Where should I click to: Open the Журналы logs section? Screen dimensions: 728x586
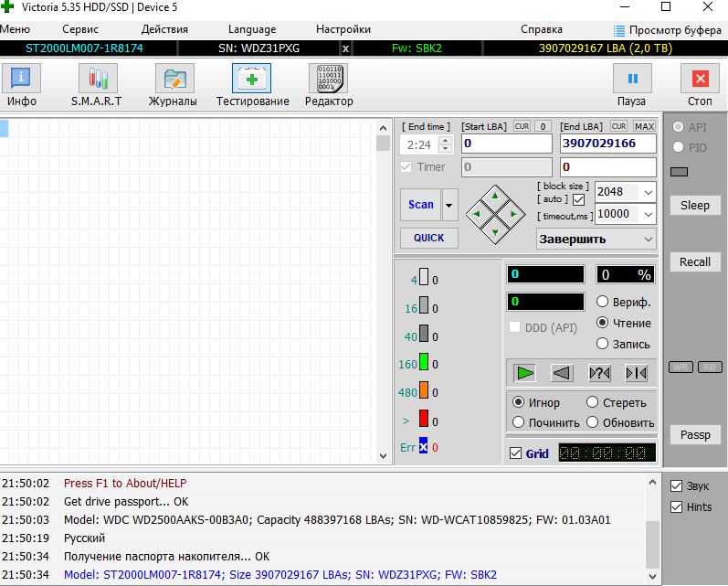pyautogui.click(x=173, y=86)
